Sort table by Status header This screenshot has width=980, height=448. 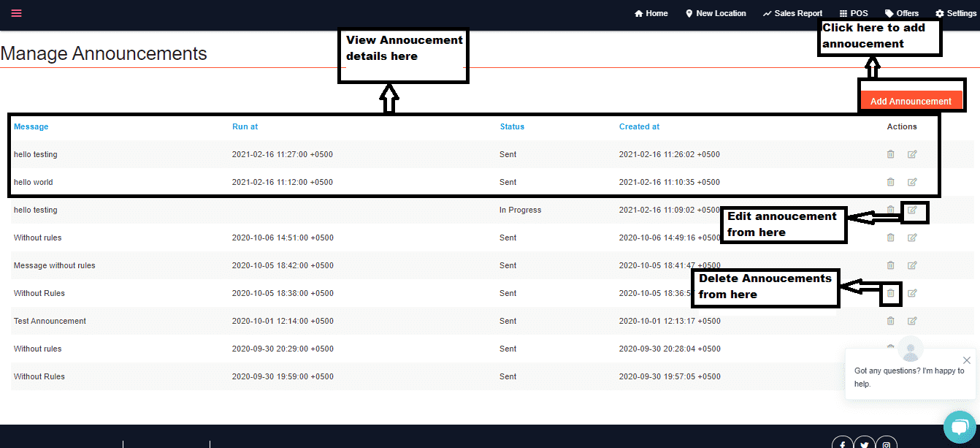click(x=512, y=126)
